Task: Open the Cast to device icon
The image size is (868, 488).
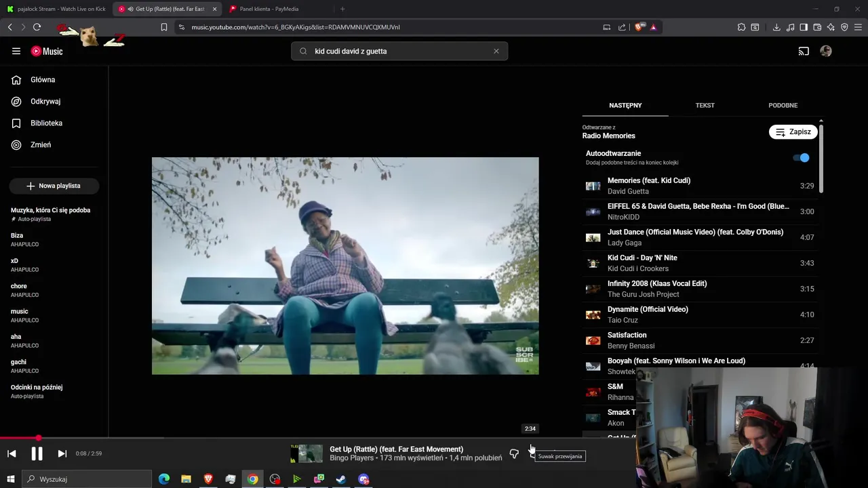Action: (x=804, y=51)
